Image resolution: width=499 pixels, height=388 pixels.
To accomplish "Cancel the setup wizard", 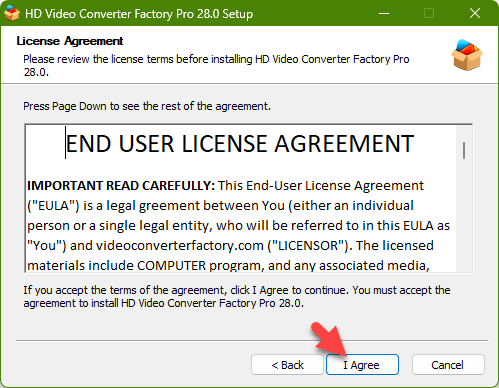I will (x=448, y=365).
